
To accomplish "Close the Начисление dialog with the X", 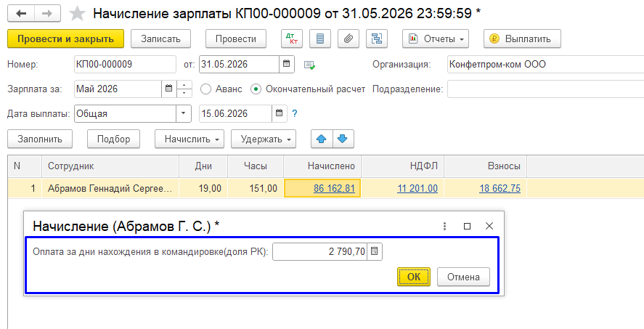I will (x=489, y=226).
